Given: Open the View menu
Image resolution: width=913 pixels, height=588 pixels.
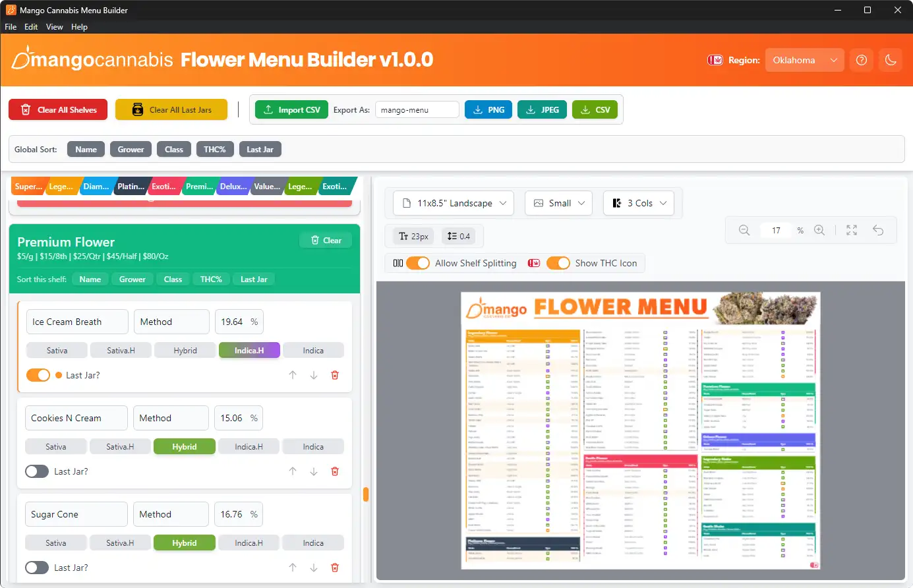Looking at the screenshot, I should click(x=54, y=27).
